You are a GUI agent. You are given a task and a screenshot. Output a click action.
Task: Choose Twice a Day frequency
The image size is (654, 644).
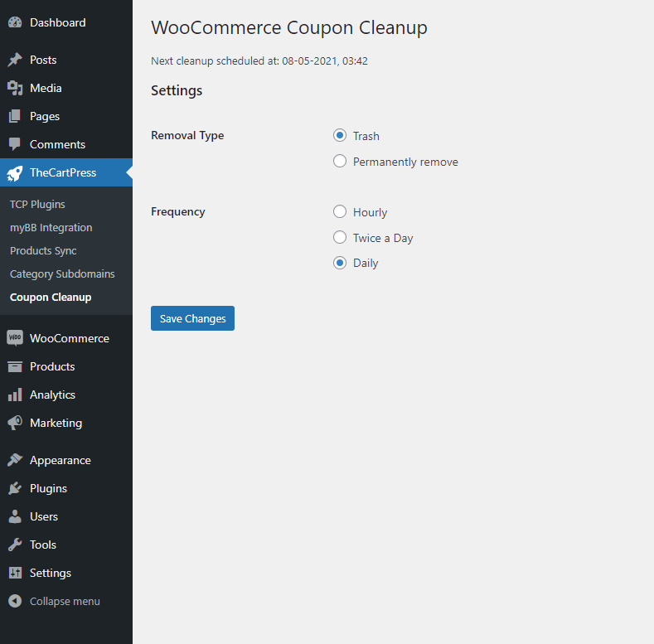[x=340, y=237]
